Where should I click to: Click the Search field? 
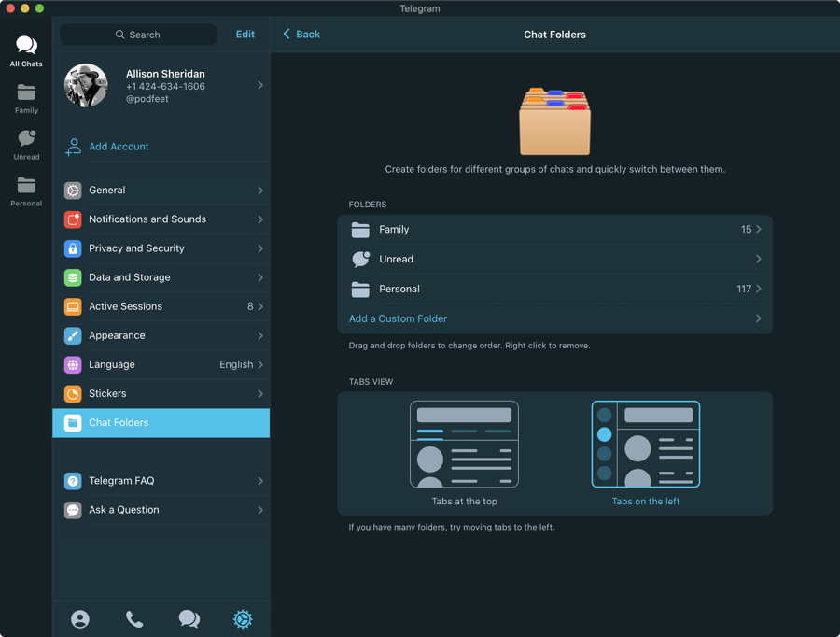point(138,35)
